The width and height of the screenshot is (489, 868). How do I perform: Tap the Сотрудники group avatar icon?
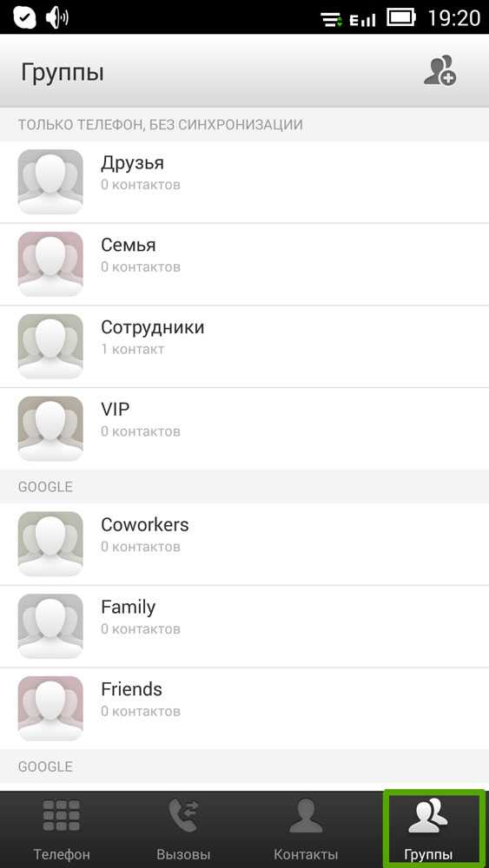(50, 346)
